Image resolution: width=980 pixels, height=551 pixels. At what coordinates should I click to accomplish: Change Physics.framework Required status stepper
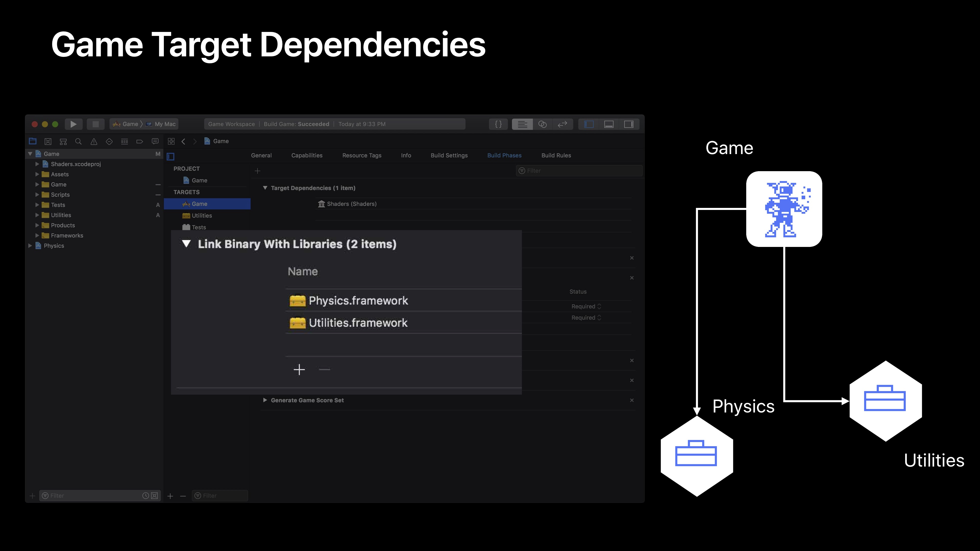point(599,306)
